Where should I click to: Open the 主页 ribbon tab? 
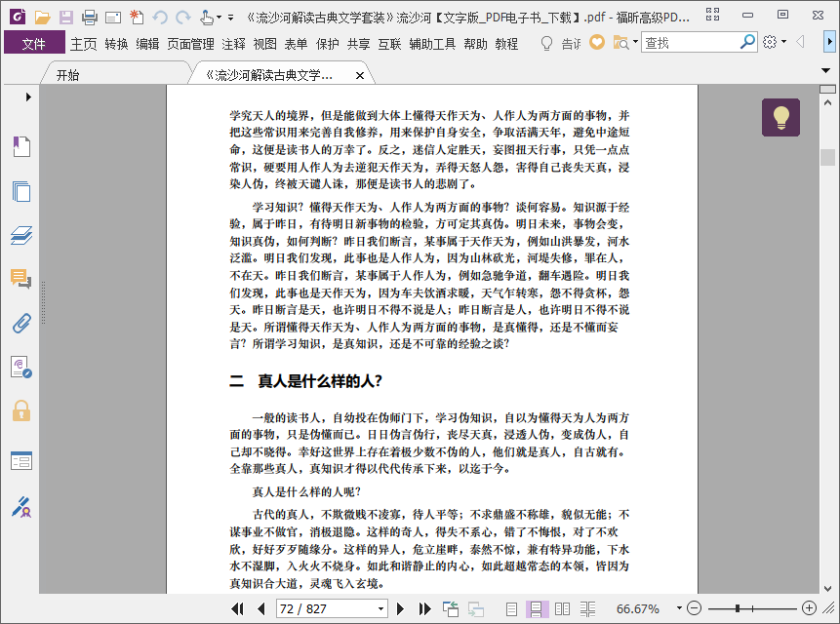[84, 43]
